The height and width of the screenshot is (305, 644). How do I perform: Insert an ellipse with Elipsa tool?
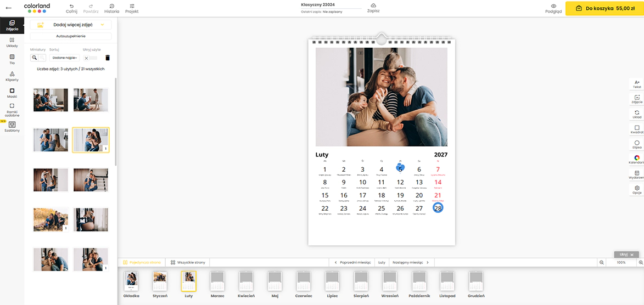click(x=637, y=144)
